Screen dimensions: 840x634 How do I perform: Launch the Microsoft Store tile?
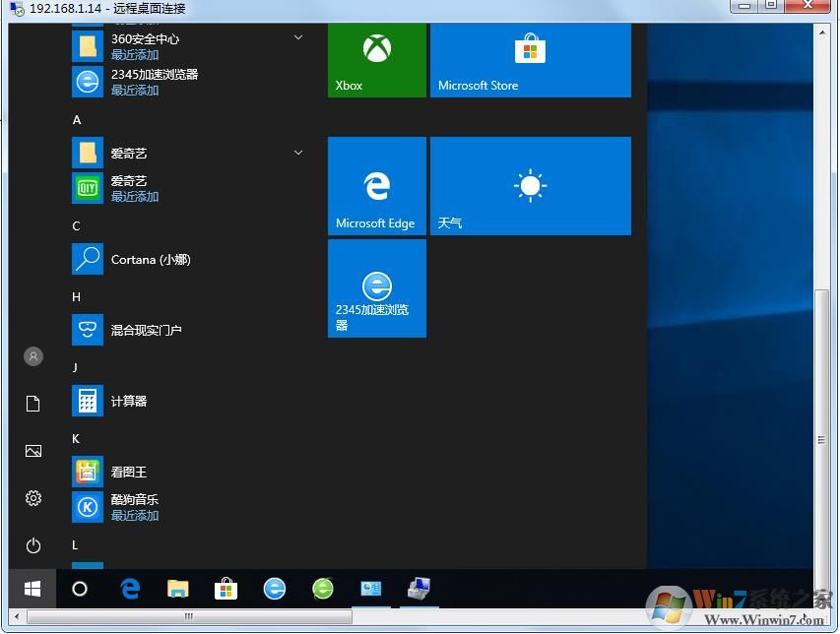pos(530,61)
